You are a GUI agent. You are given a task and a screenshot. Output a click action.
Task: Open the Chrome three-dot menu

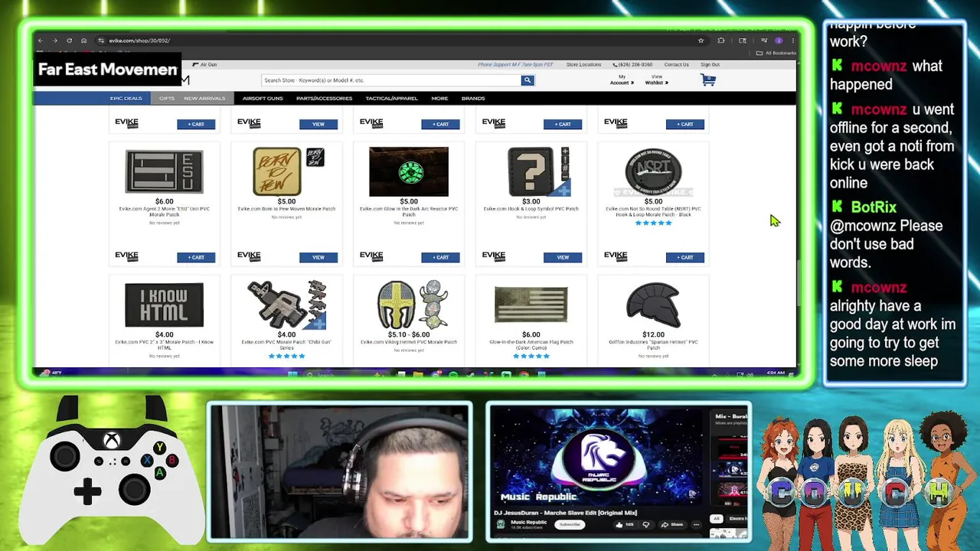point(792,41)
